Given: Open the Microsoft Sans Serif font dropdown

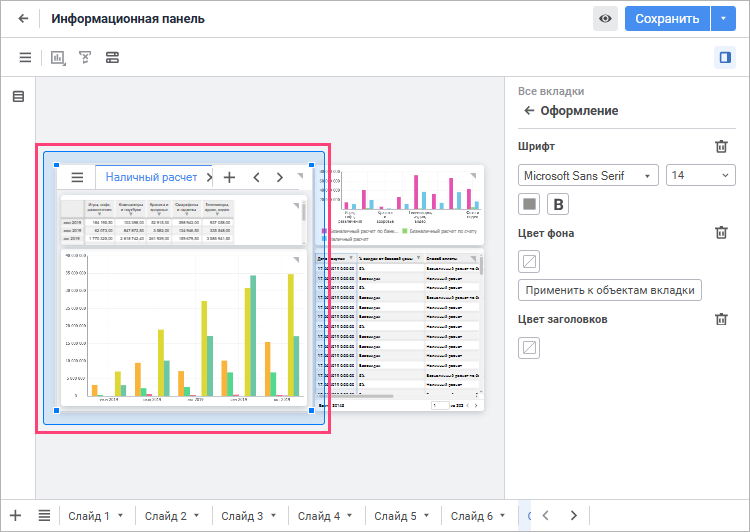Looking at the screenshot, I should point(588,176).
